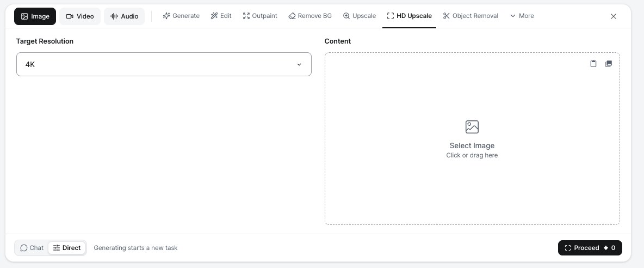Click 'Generating starts a new task' text

coord(135,248)
